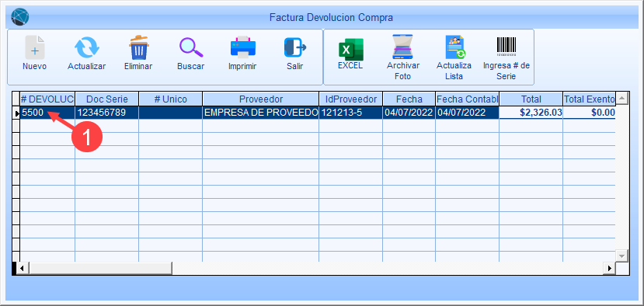Click vertical scrollbar up arrow
The width and height of the screenshot is (644, 306).
point(622,98)
